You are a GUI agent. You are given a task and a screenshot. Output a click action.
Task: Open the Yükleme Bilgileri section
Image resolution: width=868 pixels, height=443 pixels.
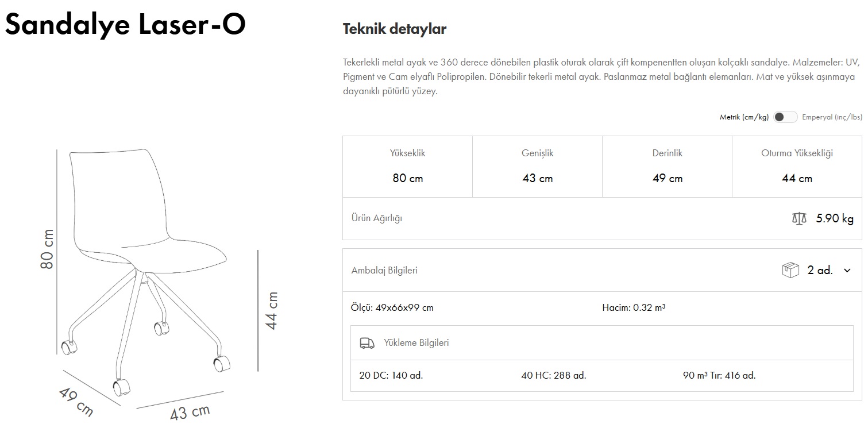click(416, 343)
